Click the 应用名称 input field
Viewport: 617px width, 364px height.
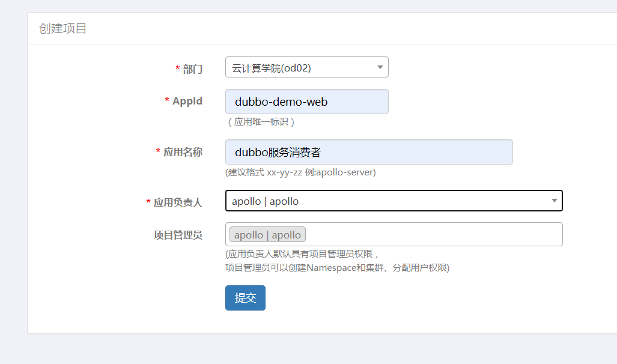369,152
